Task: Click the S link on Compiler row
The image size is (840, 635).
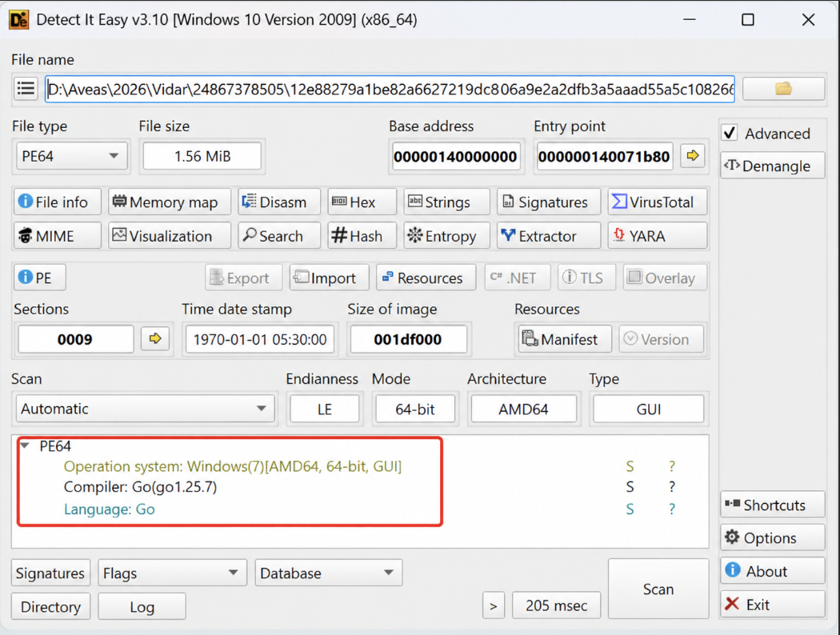Action: pyautogui.click(x=630, y=487)
